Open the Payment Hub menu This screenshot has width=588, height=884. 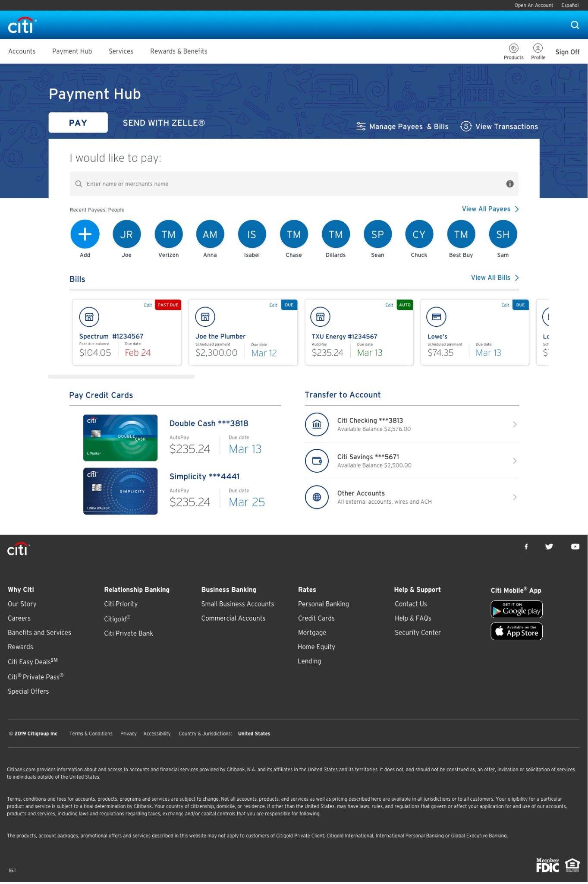pyautogui.click(x=72, y=51)
